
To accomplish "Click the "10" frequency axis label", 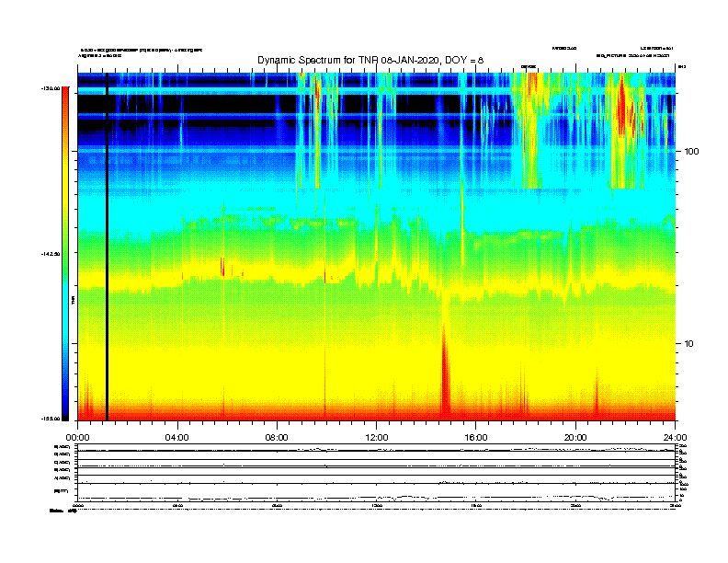I will 688,344.
